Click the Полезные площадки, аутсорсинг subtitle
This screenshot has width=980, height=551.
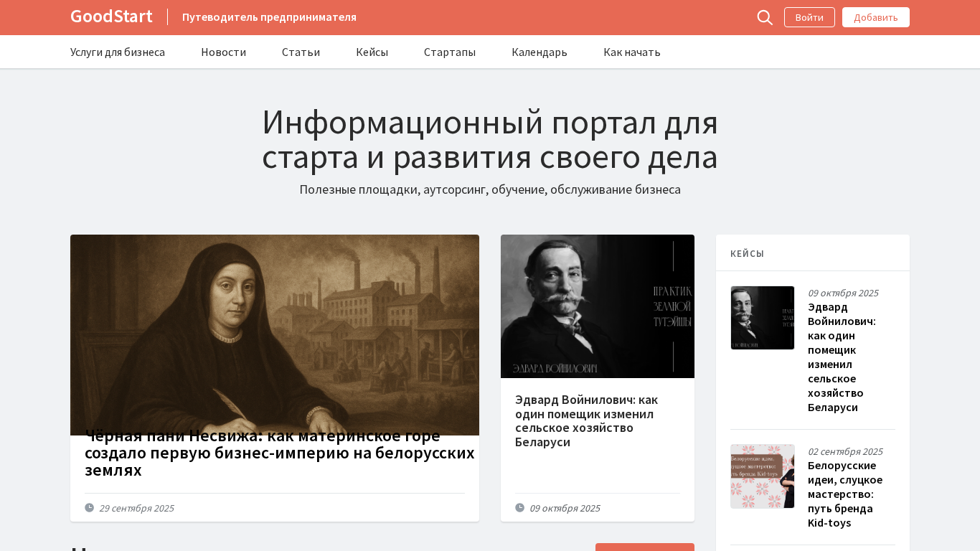tap(490, 189)
